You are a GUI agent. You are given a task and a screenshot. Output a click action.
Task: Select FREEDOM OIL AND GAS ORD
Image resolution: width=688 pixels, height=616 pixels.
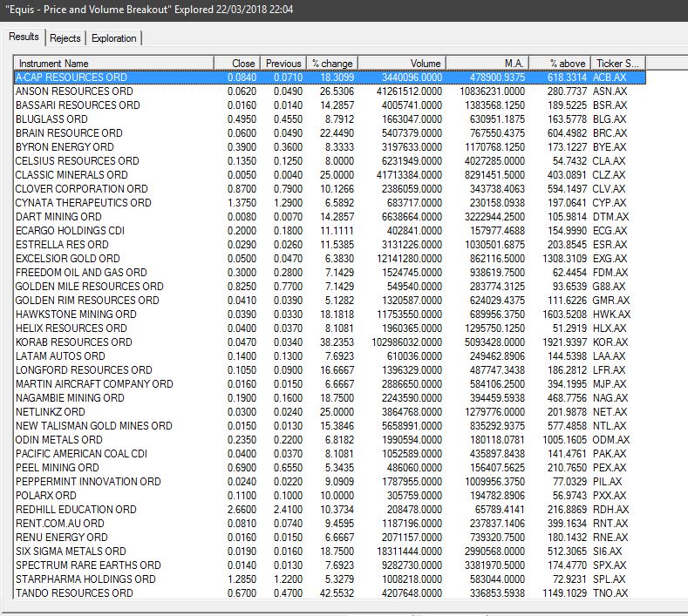[x=330, y=272]
